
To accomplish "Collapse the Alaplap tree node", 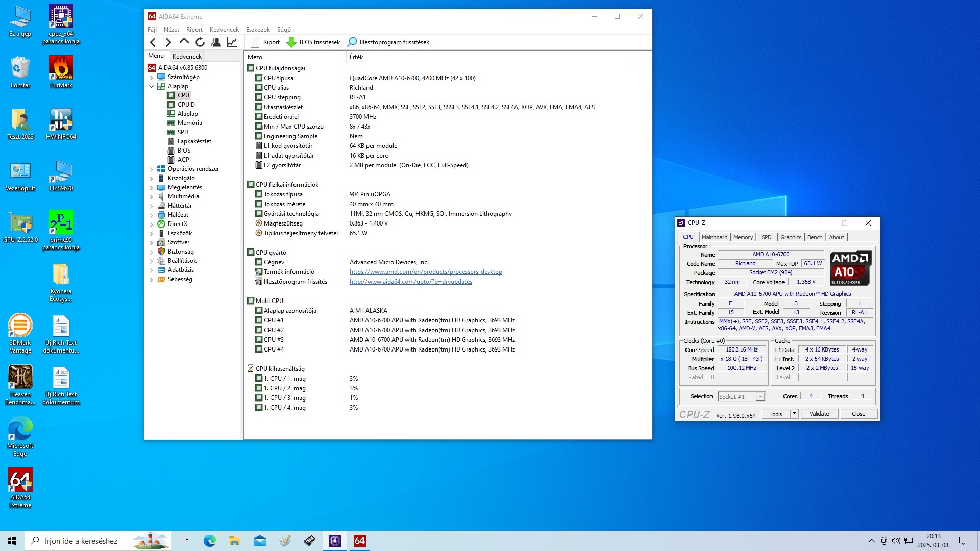I will click(152, 87).
